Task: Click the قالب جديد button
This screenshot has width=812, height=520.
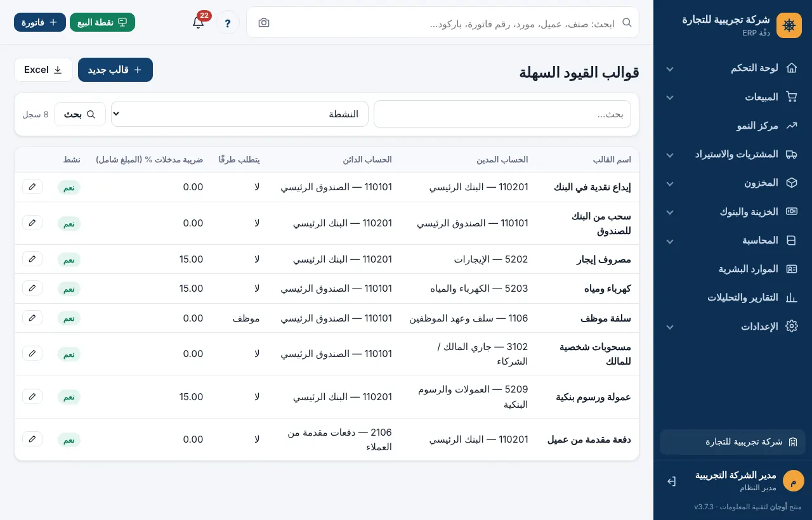Action: (115, 70)
